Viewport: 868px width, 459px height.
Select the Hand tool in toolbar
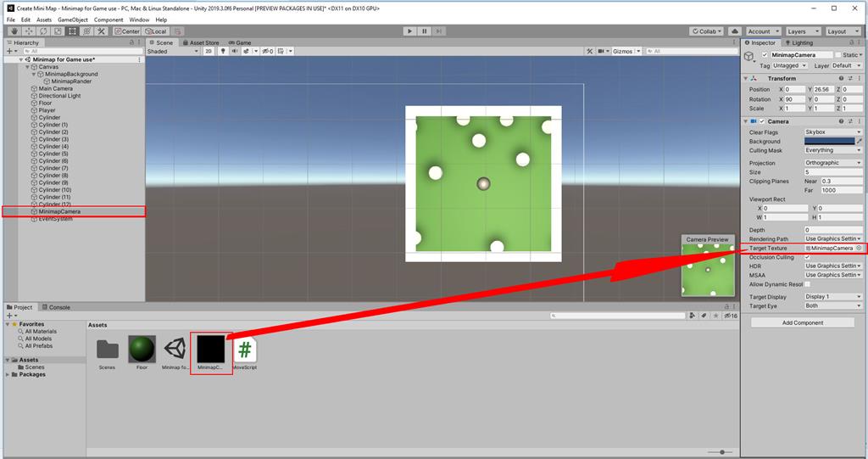coord(14,31)
